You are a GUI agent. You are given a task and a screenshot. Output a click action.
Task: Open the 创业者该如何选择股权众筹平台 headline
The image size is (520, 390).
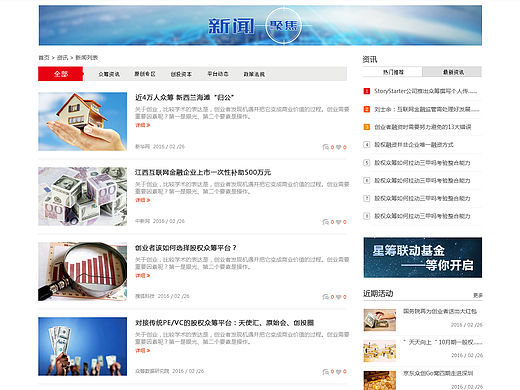186,248
